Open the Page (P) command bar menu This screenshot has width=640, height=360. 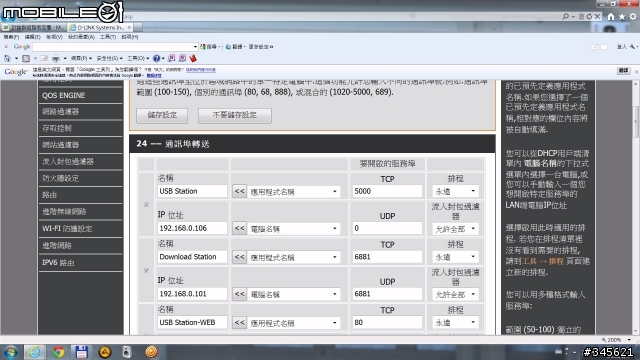pyautogui.click(x=81, y=58)
